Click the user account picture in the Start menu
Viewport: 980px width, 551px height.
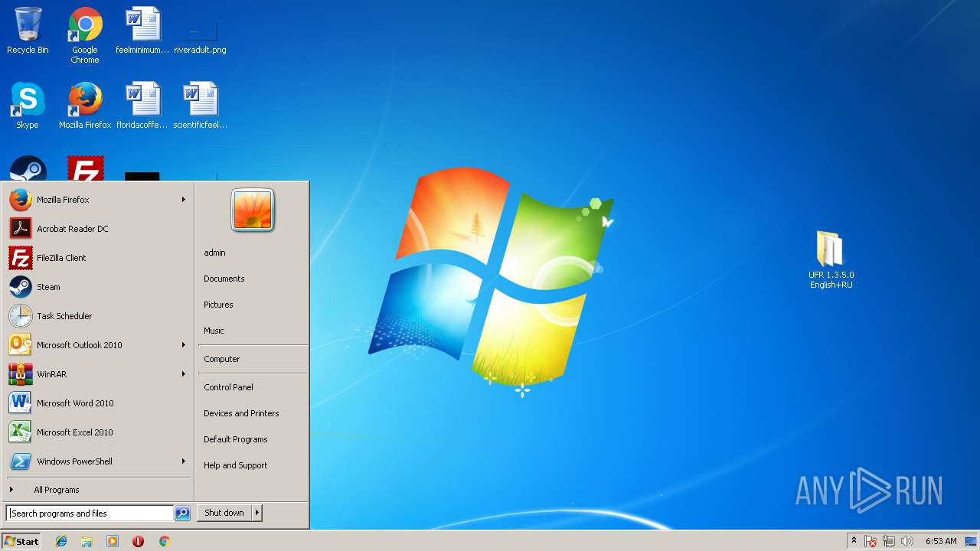tap(253, 210)
